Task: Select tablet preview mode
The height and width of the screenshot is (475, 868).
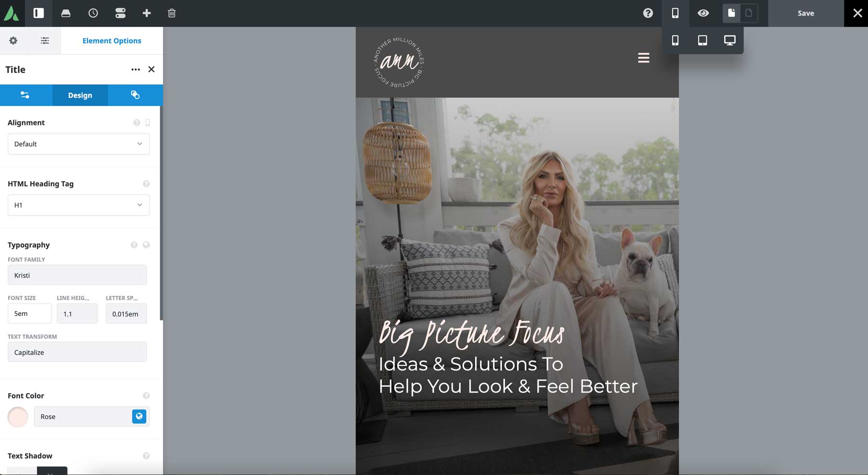Action: (702, 40)
